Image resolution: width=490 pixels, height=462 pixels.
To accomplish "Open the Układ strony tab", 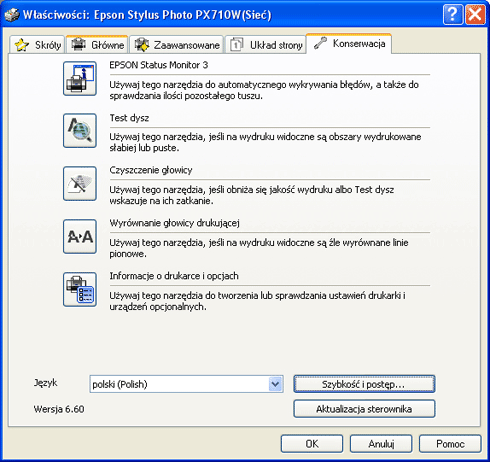I will pyautogui.click(x=265, y=45).
